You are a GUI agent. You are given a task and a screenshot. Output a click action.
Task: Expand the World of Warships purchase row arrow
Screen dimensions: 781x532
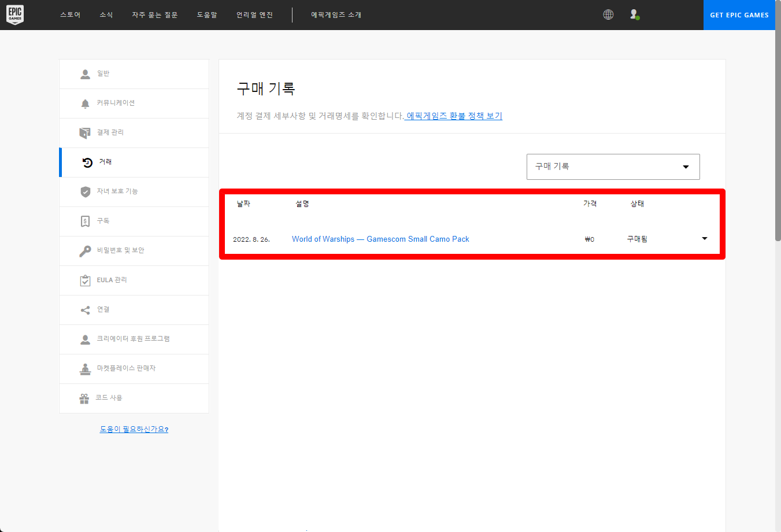[704, 238]
